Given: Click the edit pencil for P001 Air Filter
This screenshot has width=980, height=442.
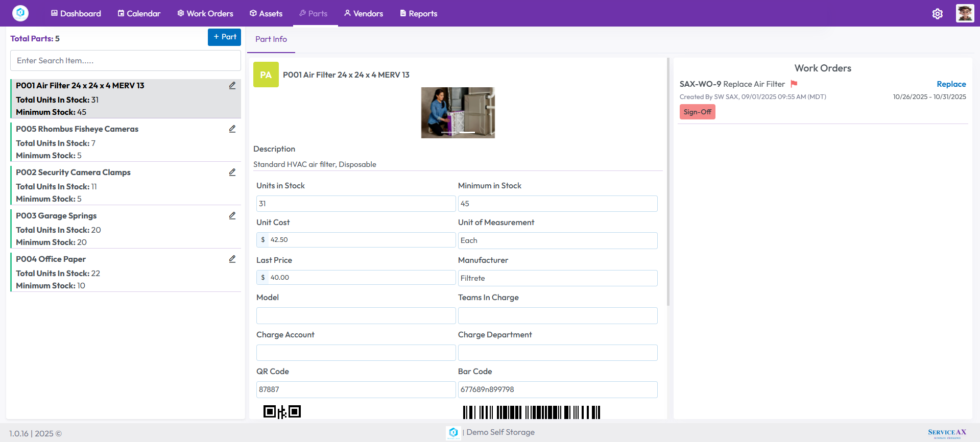Looking at the screenshot, I should [232, 86].
